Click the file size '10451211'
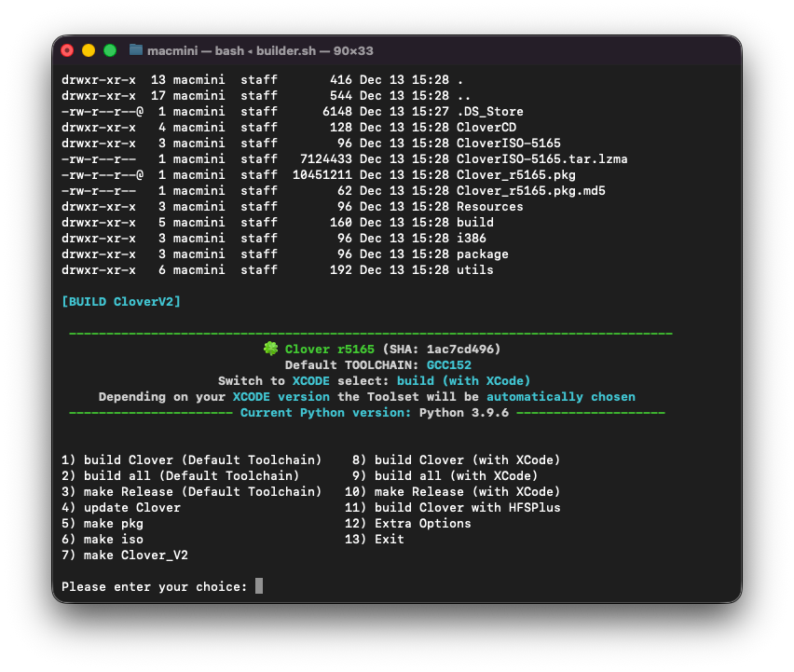 click(x=322, y=174)
